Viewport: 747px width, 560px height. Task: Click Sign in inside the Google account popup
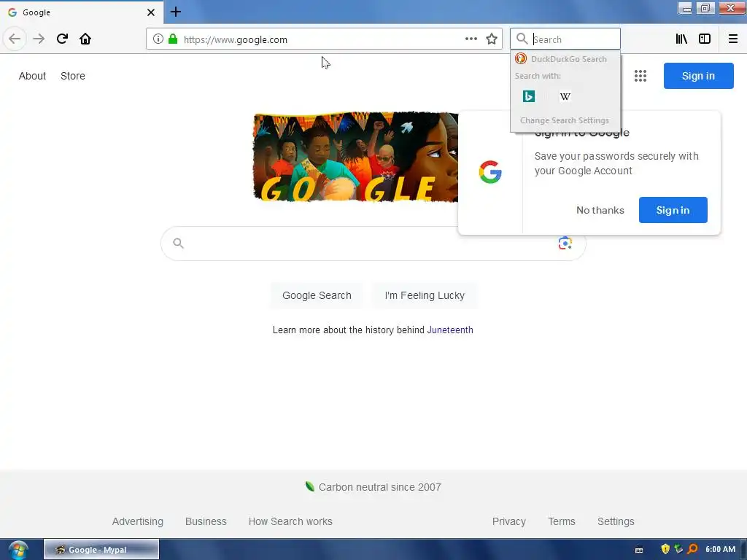tap(673, 210)
